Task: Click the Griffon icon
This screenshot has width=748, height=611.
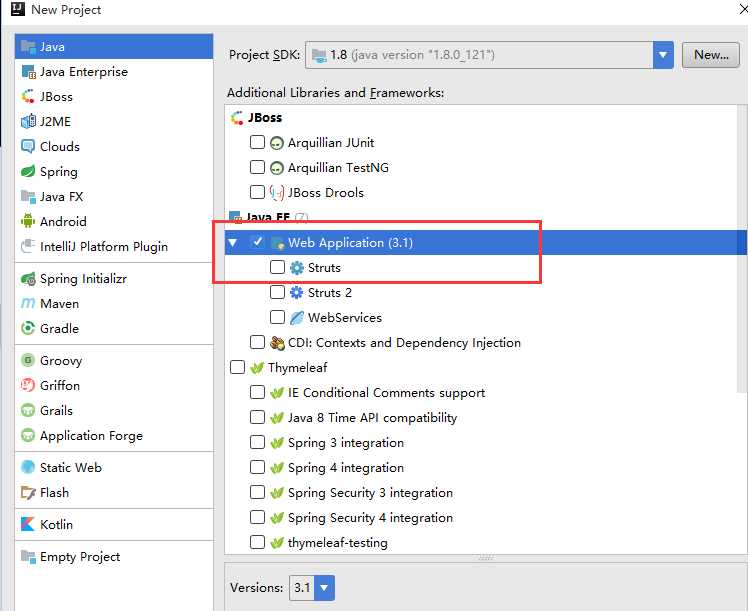Action: 28,385
